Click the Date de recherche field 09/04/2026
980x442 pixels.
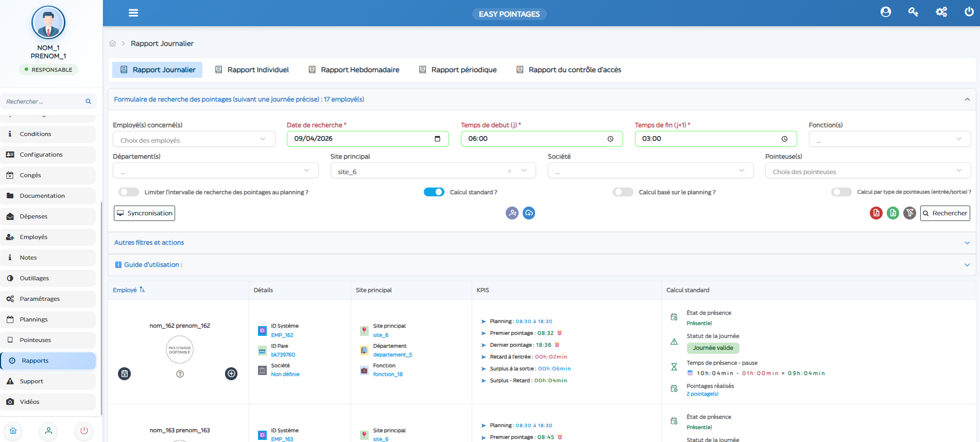coord(368,139)
